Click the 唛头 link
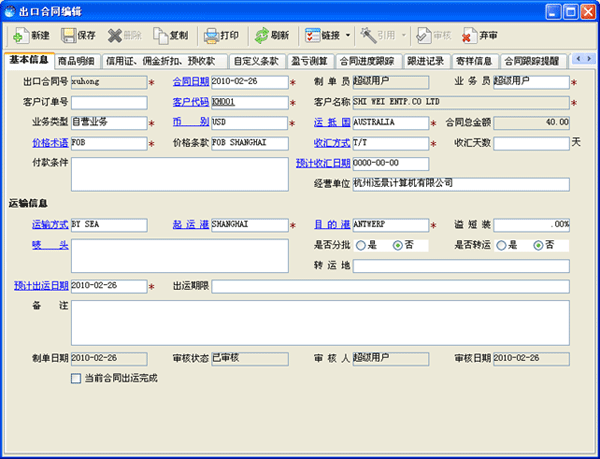600x459 pixels. [x=50, y=245]
